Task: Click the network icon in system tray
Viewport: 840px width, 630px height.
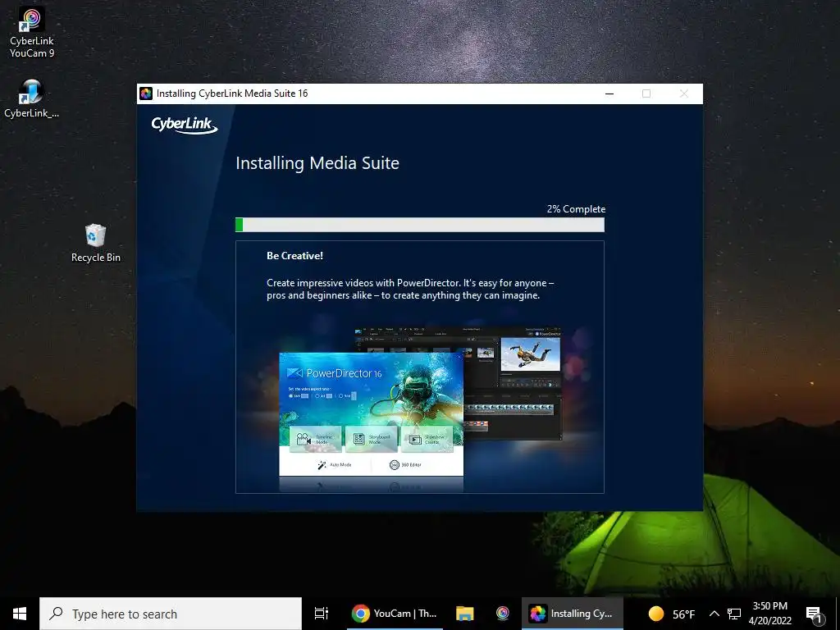Action: (x=734, y=614)
